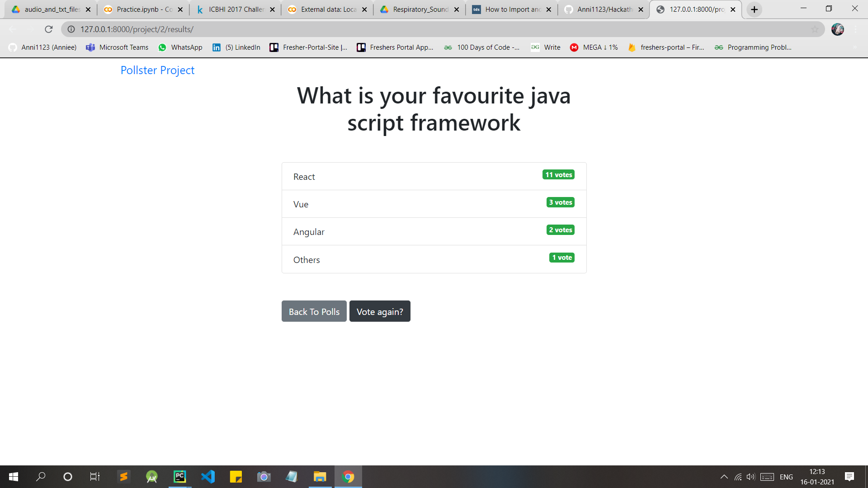The width and height of the screenshot is (868, 488).
Task: Open the WhatsApp bookmark
Action: [180, 47]
